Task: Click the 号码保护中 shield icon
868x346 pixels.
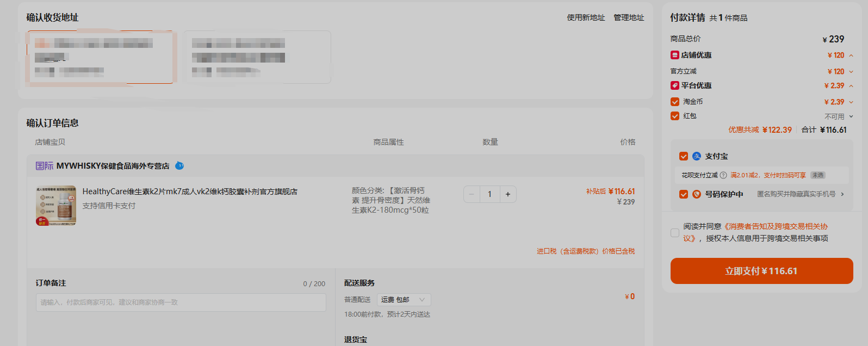Action: (x=697, y=194)
